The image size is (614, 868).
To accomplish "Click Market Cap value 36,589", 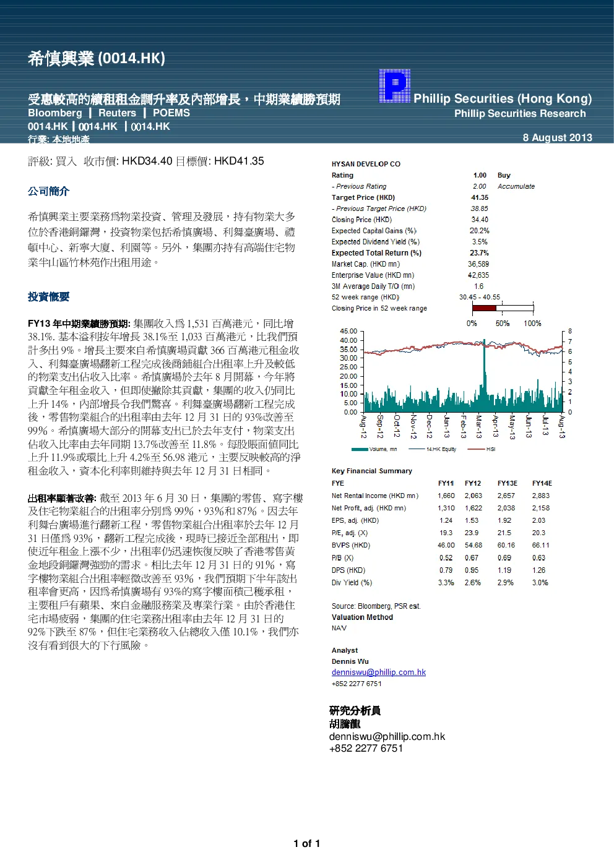I will click(x=478, y=264).
